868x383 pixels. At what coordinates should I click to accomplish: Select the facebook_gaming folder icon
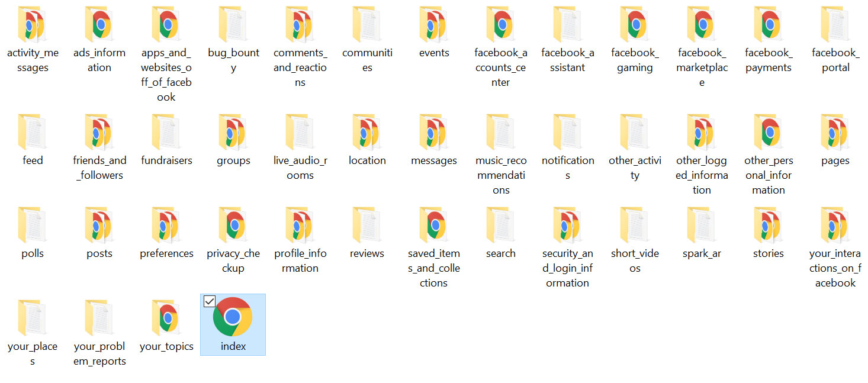[x=635, y=24]
